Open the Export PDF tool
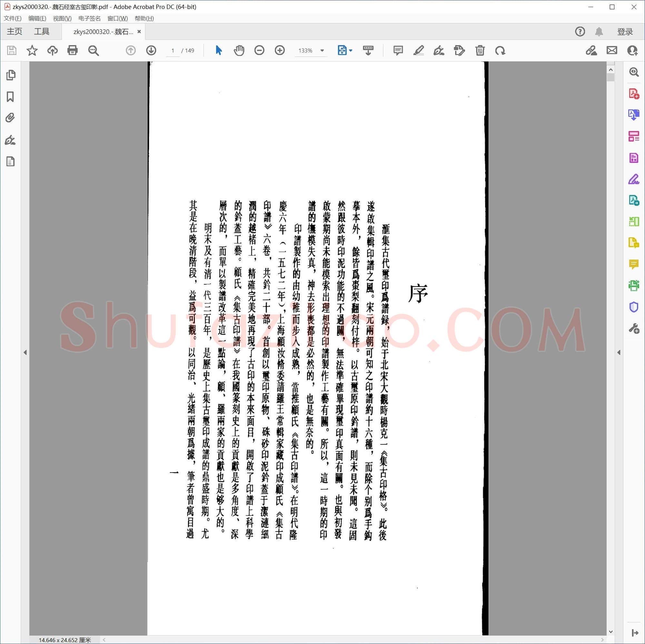This screenshot has height=644, width=645. coord(634,115)
